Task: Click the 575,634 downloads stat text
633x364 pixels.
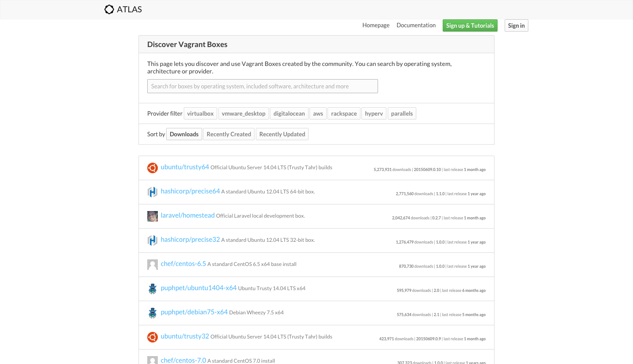Action: coord(414,315)
